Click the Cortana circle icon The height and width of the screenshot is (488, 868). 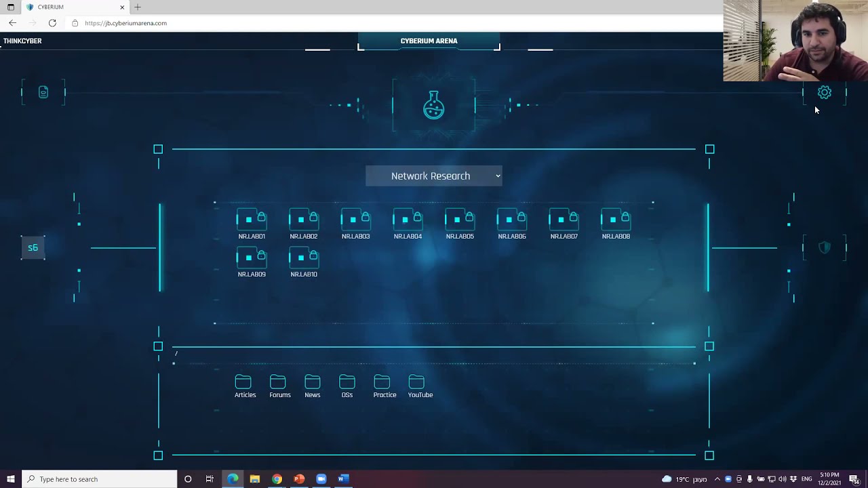188,479
